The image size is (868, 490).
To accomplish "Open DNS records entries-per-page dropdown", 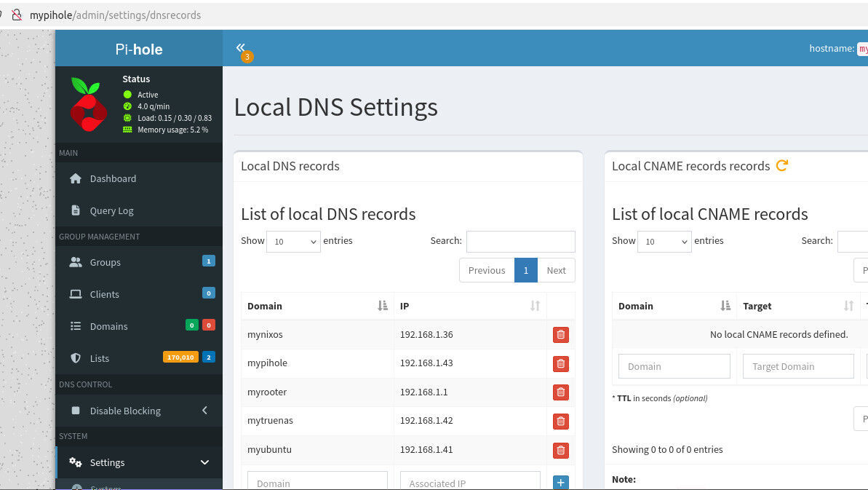I will click(293, 242).
